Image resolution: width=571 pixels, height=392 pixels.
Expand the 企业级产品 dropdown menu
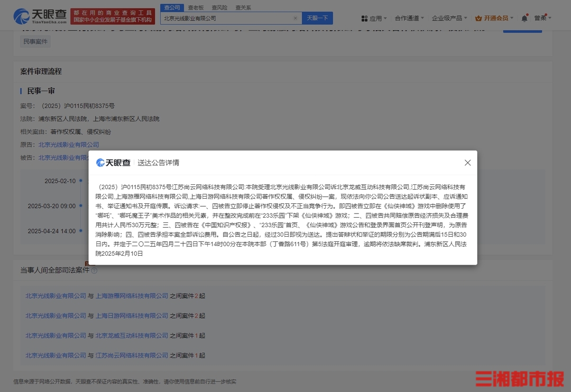click(x=449, y=18)
